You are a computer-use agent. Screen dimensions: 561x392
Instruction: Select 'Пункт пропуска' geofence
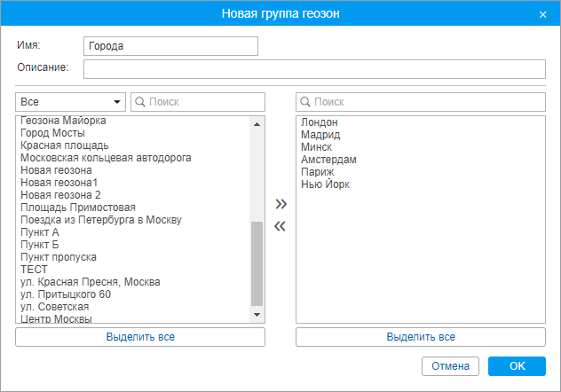59,257
